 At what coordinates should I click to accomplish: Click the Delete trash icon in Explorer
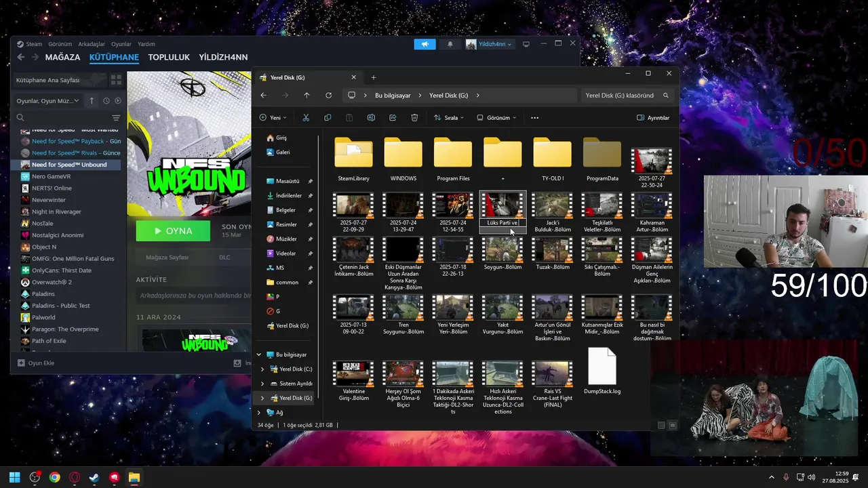tap(414, 117)
